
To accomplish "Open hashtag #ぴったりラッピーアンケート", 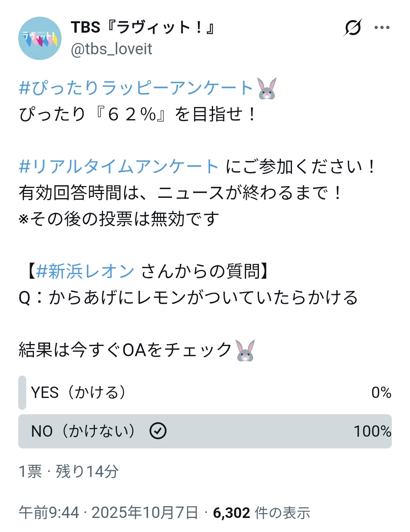I will coord(136,88).
